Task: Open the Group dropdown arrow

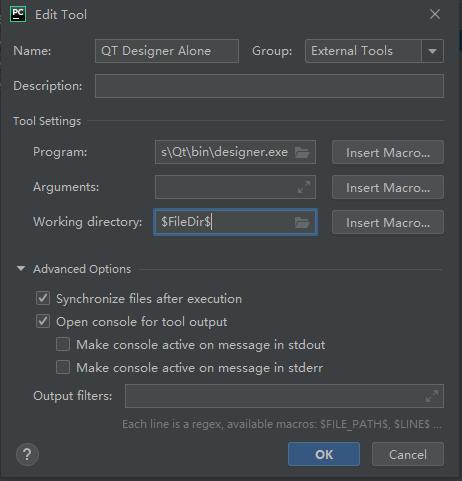Action: [x=433, y=51]
